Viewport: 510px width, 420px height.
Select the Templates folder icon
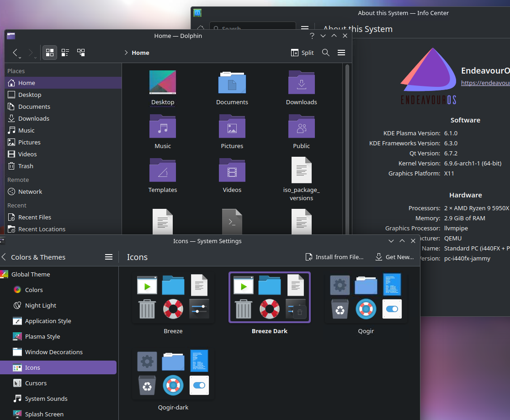[163, 170]
